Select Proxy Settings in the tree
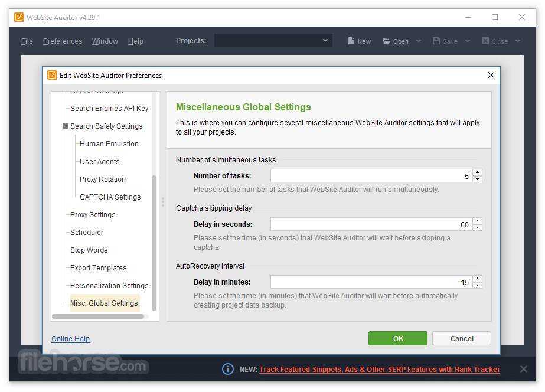 click(x=93, y=215)
